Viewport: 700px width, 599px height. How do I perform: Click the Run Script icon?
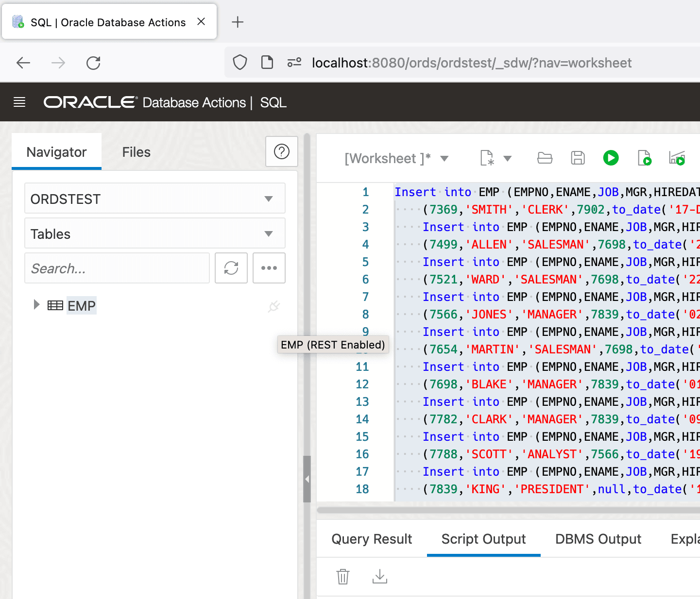(644, 158)
